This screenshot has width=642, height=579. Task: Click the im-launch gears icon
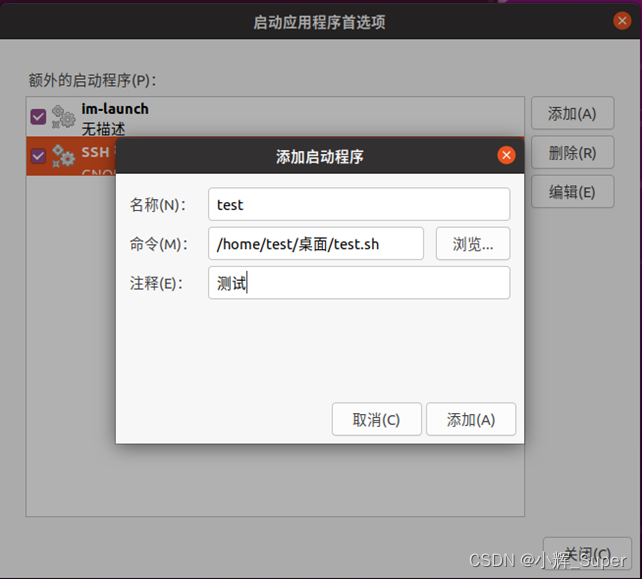pyautogui.click(x=63, y=117)
